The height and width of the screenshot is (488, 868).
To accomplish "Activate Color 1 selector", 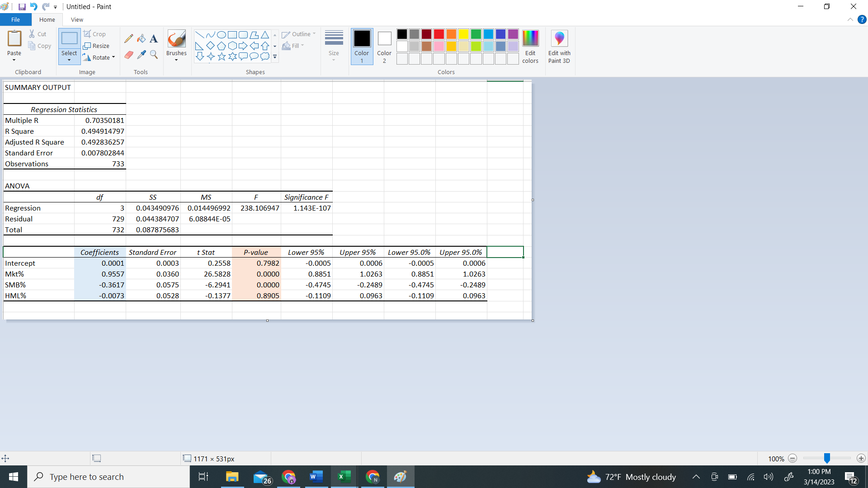I will pos(362,47).
